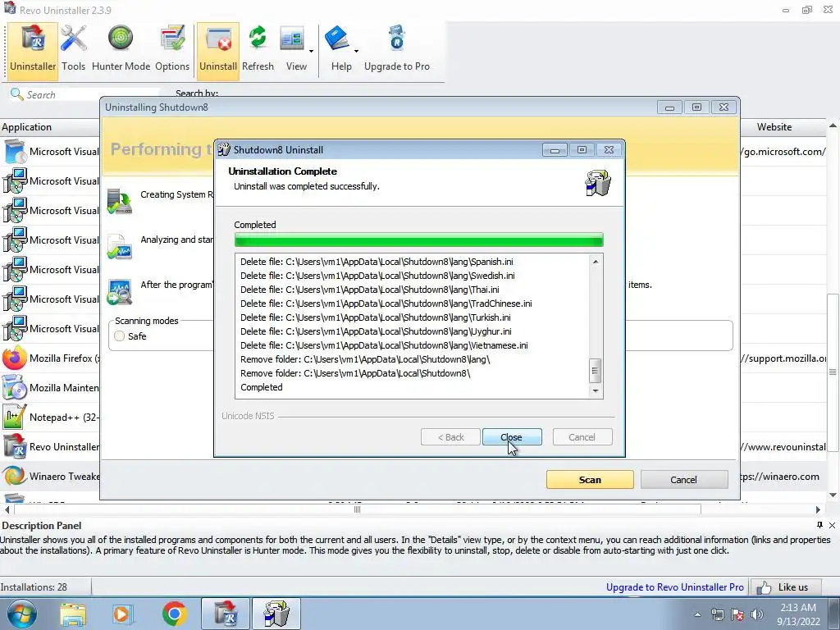The image size is (840, 630).
Task: Select Notepad++ entry icon
Action: click(15, 417)
